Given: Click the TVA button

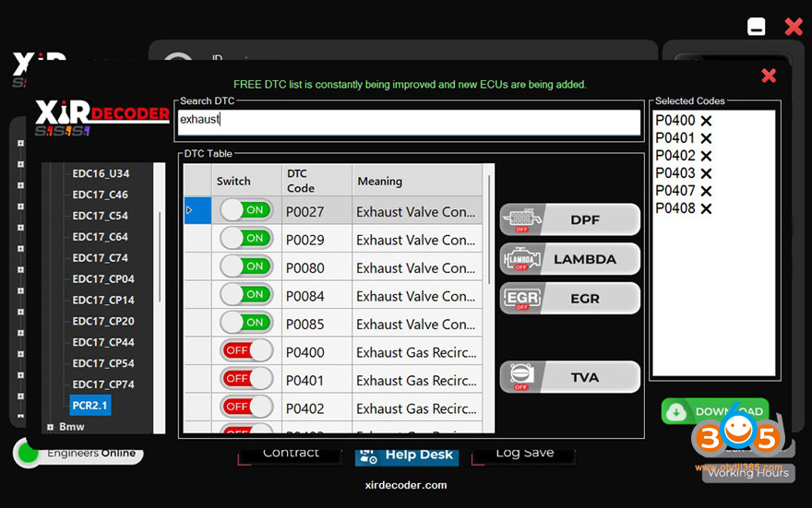Looking at the screenshot, I should [x=569, y=377].
